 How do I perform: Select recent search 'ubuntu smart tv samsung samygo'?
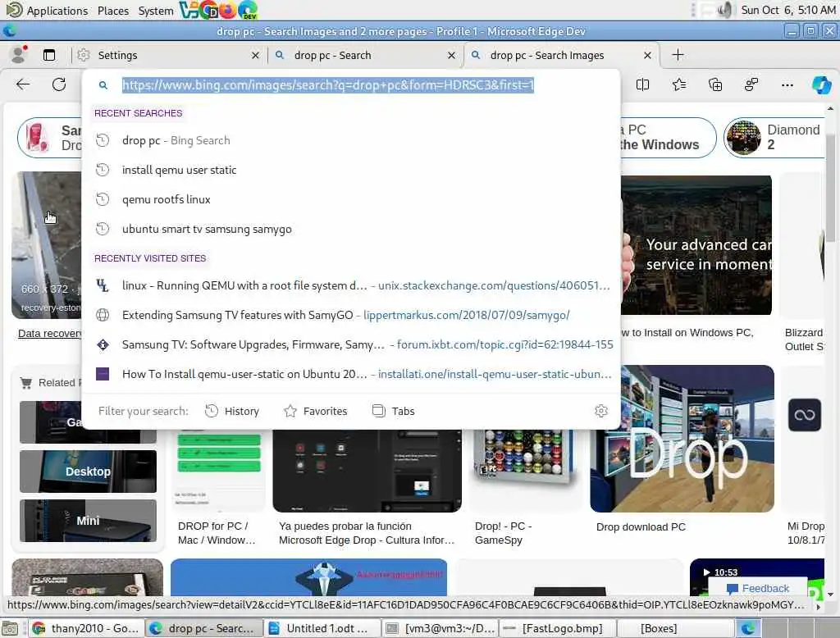(x=351, y=229)
